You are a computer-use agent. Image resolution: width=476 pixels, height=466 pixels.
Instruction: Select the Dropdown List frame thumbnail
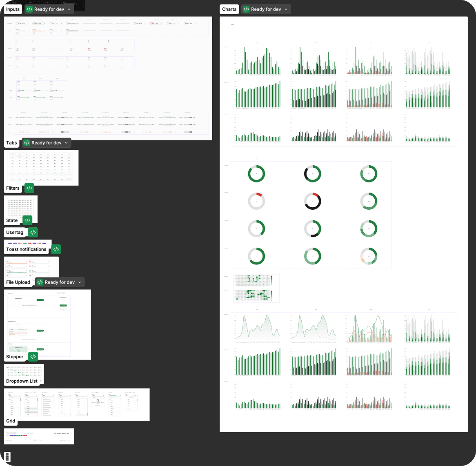click(x=76, y=404)
